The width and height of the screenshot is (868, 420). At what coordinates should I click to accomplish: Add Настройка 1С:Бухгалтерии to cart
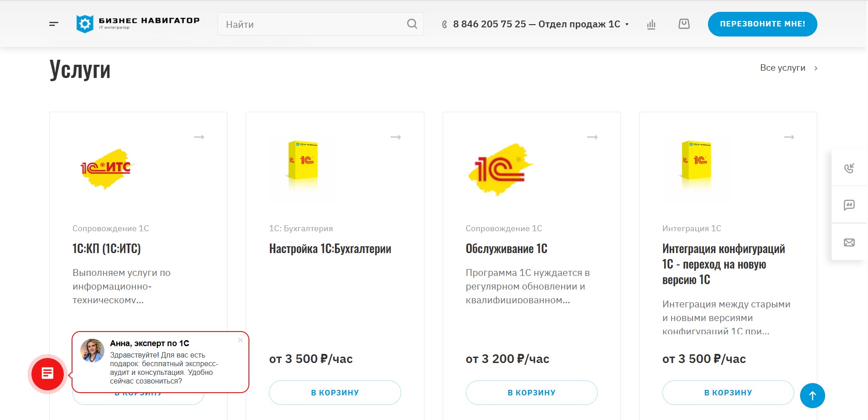[335, 393]
